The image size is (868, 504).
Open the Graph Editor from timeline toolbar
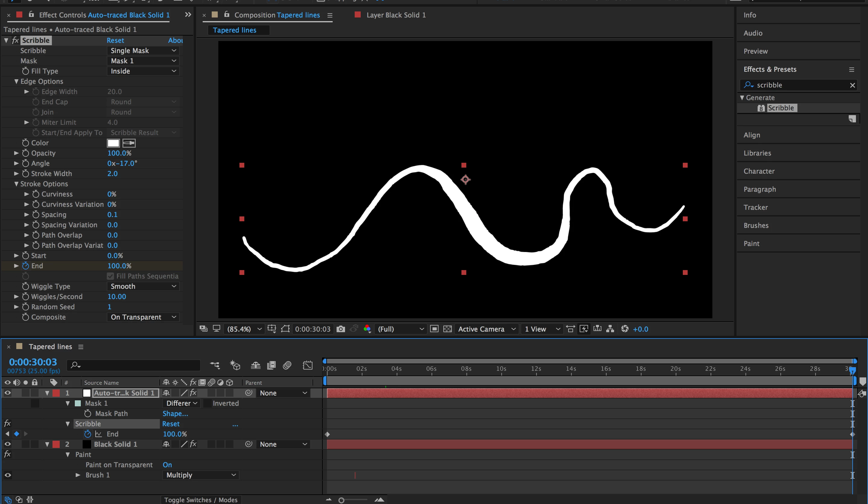point(307,365)
